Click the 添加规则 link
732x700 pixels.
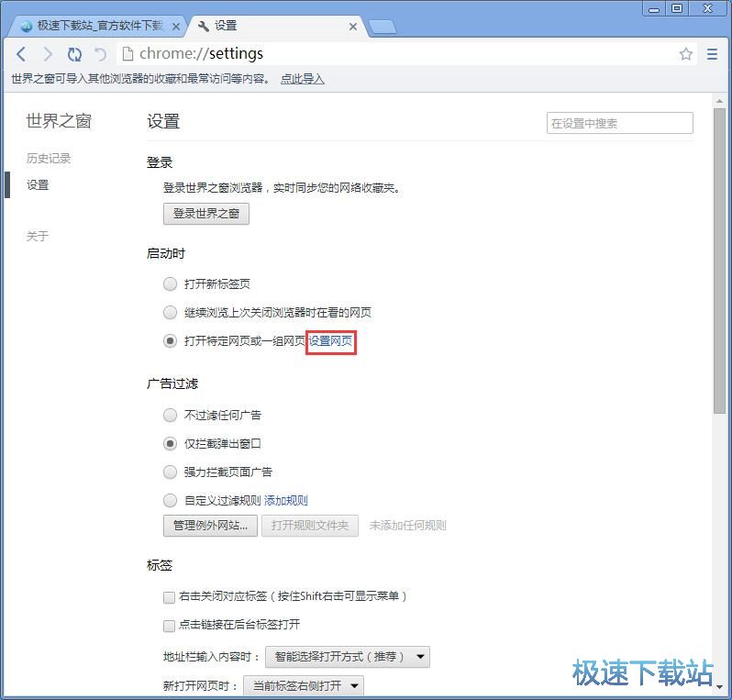285,501
